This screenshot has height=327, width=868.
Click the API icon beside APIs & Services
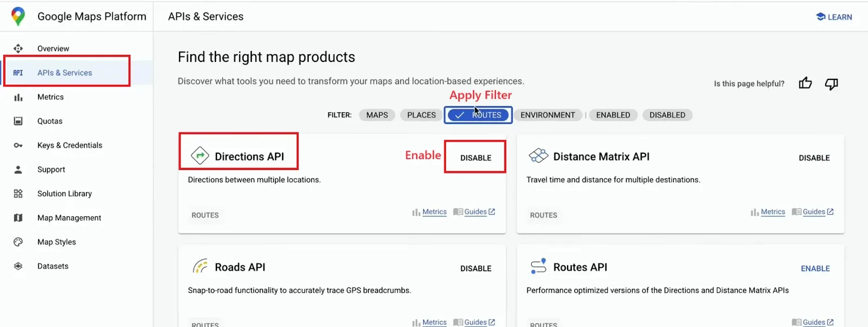(18, 73)
